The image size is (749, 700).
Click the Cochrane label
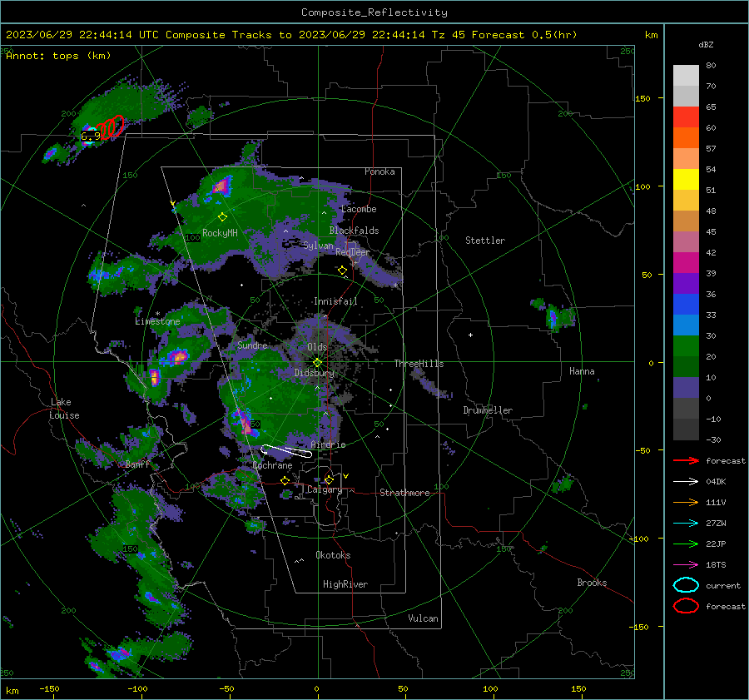pos(272,465)
